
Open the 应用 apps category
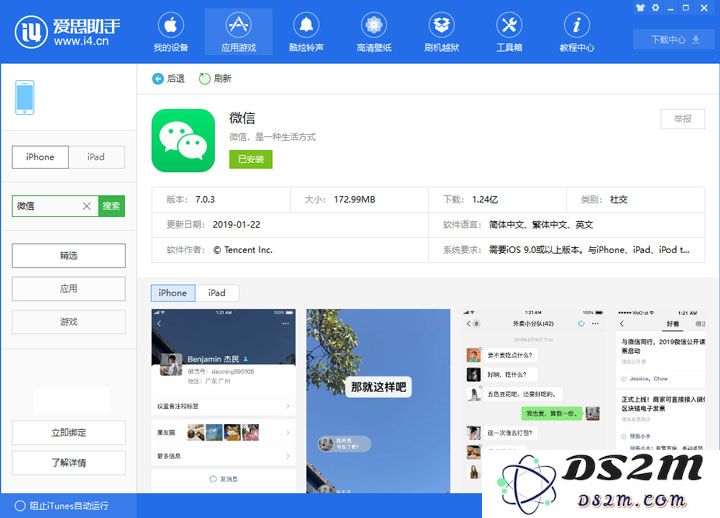click(x=68, y=289)
